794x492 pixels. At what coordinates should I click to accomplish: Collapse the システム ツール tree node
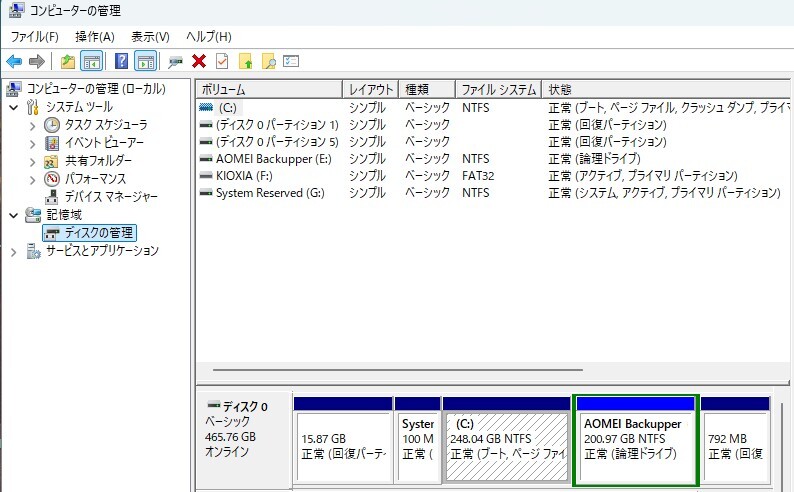[x=14, y=107]
